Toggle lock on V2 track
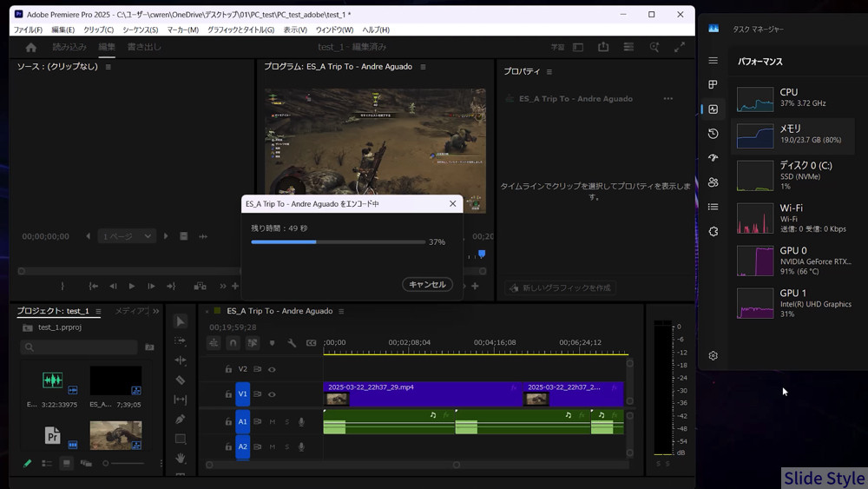 [228, 369]
